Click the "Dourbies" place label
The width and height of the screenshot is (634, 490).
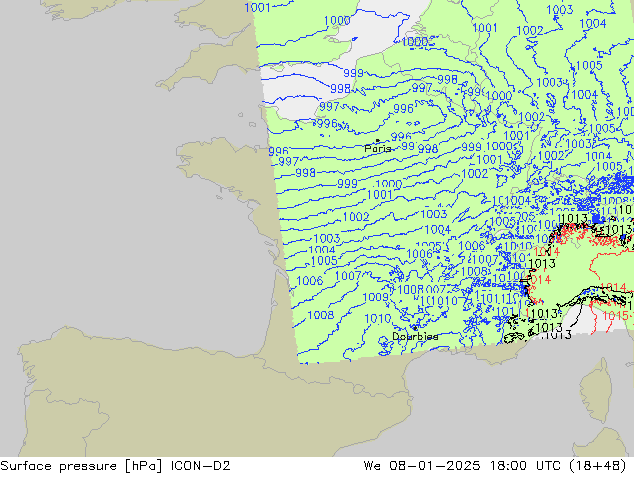(415, 336)
